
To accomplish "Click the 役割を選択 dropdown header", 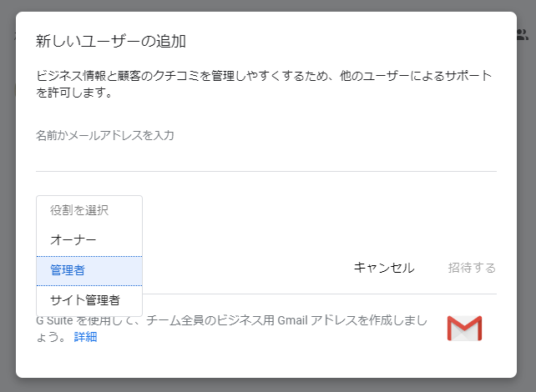I will pos(79,210).
